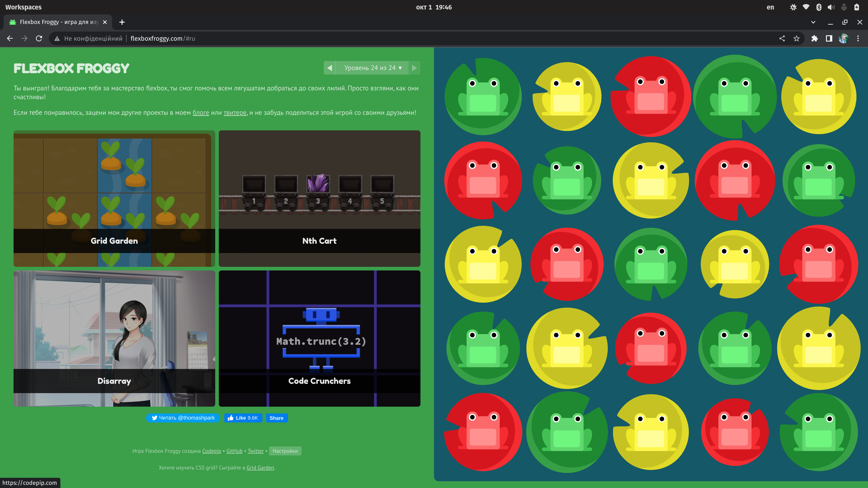Open the Bluetooth tray icon
The image size is (868, 488).
(819, 7)
